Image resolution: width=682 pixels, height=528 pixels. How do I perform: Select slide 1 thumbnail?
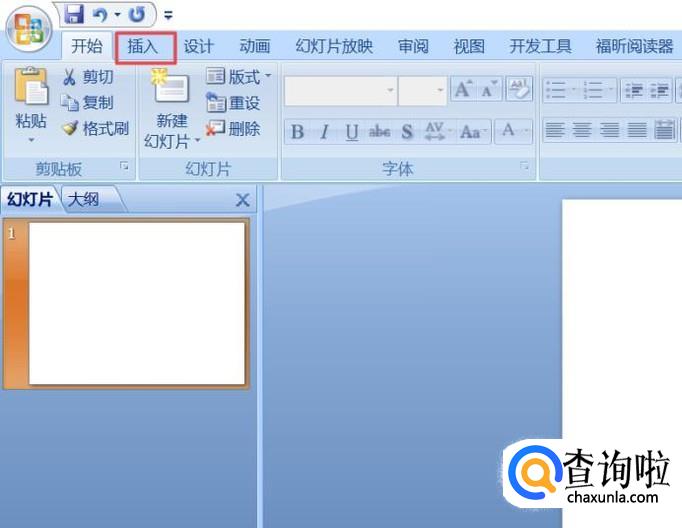coord(137,304)
